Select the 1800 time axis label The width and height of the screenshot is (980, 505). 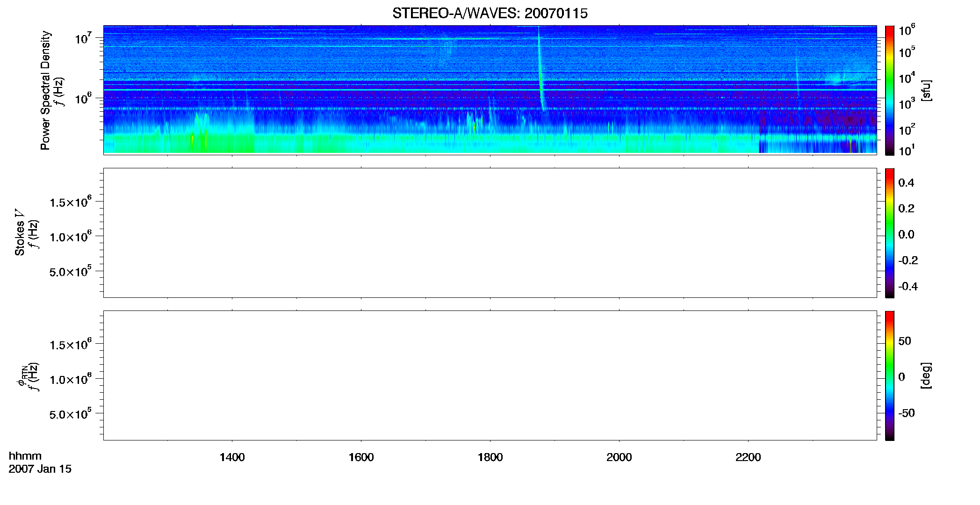pos(490,457)
